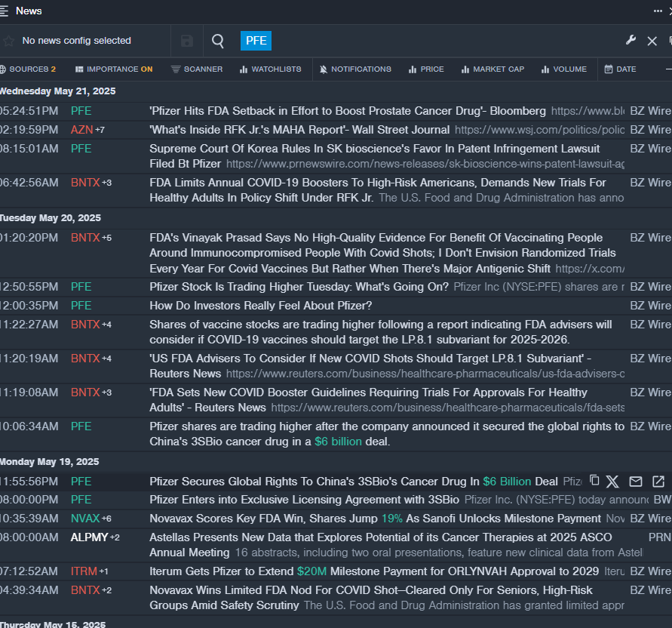Open the Price filter

(426, 69)
